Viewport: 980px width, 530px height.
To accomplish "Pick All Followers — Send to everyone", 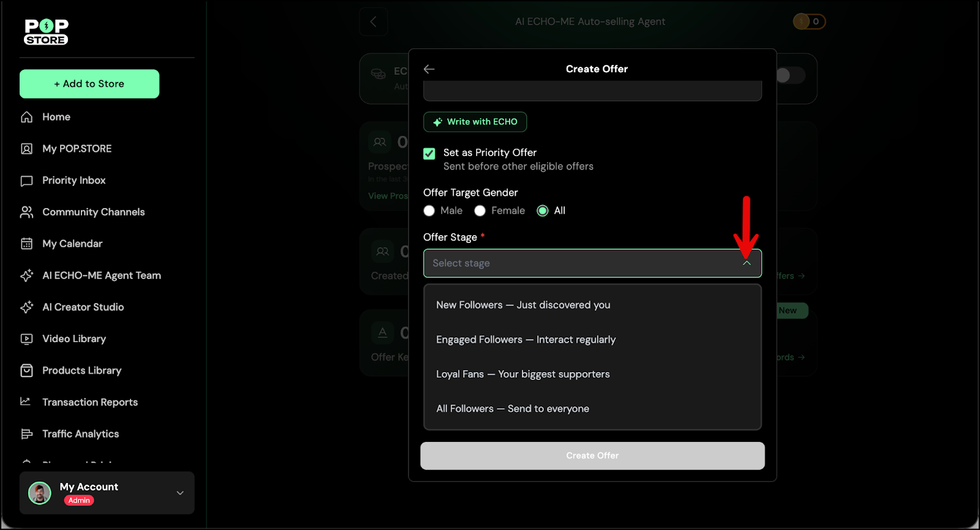I will tap(513, 409).
